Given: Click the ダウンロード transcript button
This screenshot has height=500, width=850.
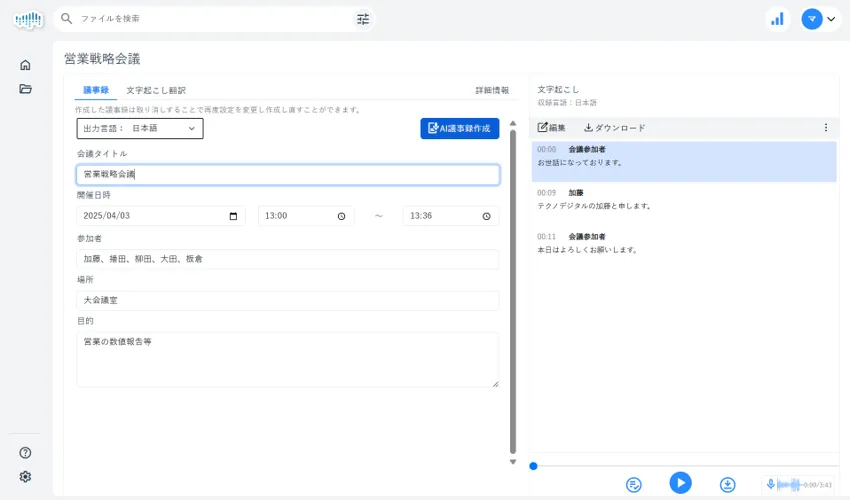Looking at the screenshot, I should tap(614, 127).
